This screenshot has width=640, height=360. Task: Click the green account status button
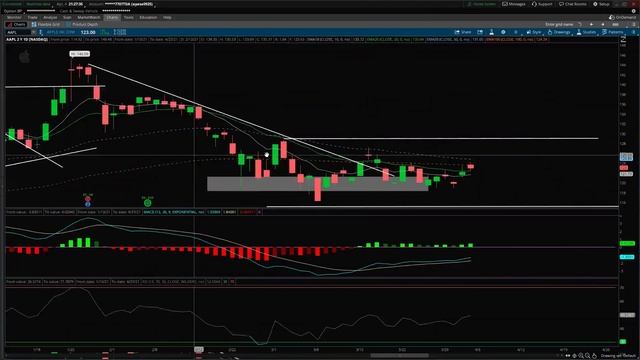click(481, 4)
